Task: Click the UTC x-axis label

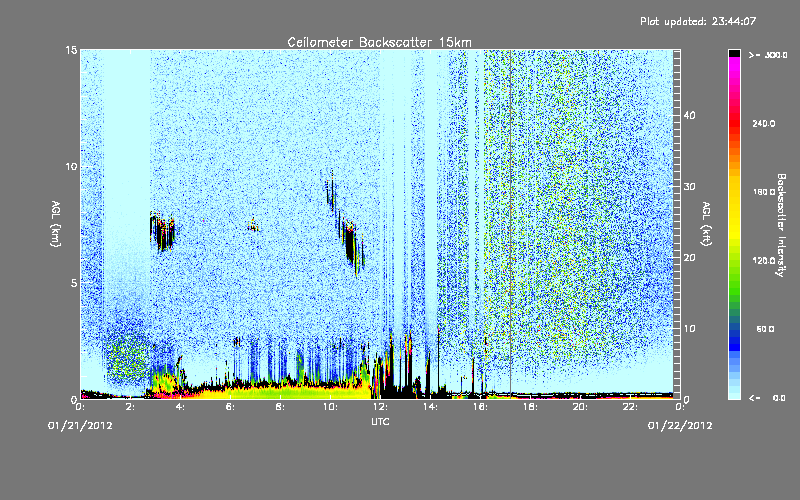Action: click(380, 421)
